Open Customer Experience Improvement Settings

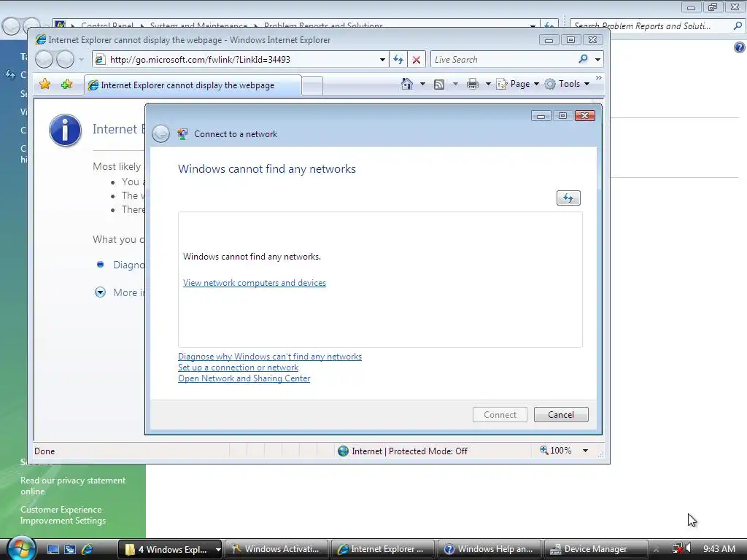pyautogui.click(x=63, y=515)
